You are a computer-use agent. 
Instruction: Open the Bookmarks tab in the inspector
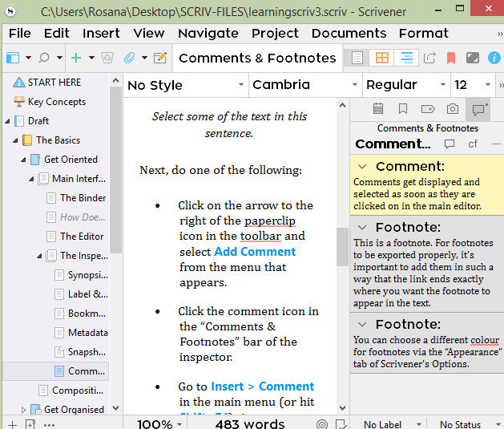(x=403, y=109)
